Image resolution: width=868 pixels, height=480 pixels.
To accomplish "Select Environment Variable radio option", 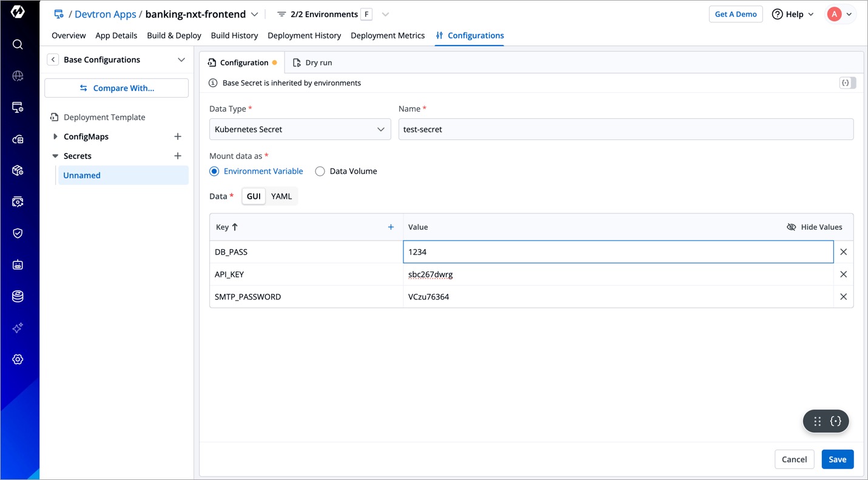I will pyautogui.click(x=214, y=172).
